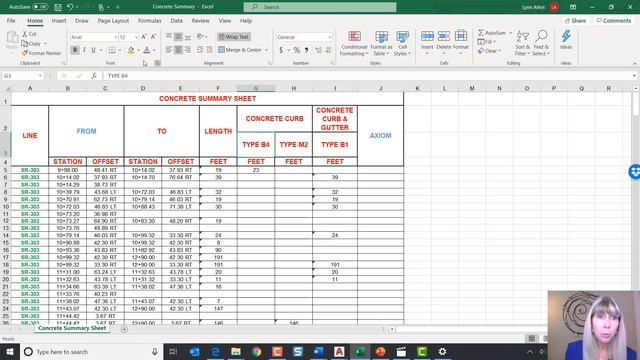Apply Comma Style
The width and height of the screenshot is (640, 360).
(x=307, y=50)
